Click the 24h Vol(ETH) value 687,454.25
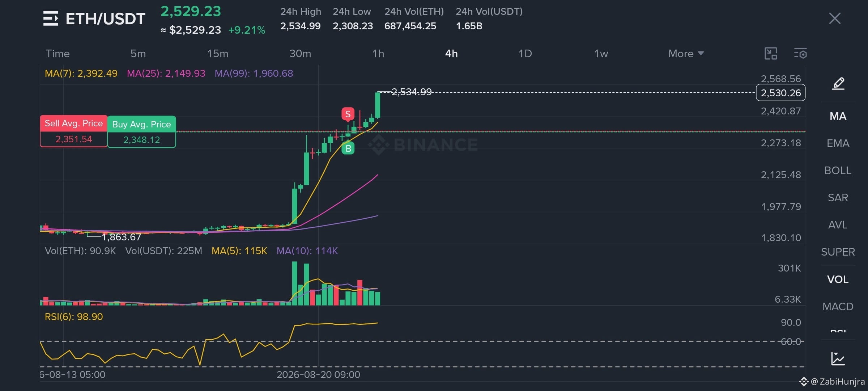The height and width of the screenshot is (391, 868). pyautogui.click(x=410, y=26)
